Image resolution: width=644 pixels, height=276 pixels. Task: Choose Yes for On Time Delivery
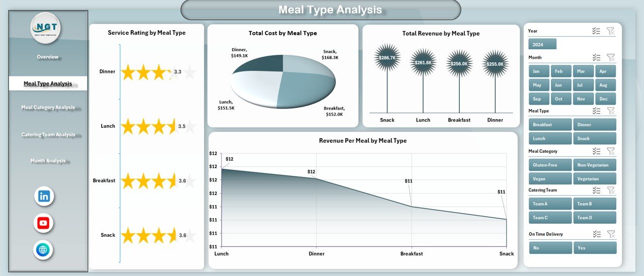(x=594, y=248)
